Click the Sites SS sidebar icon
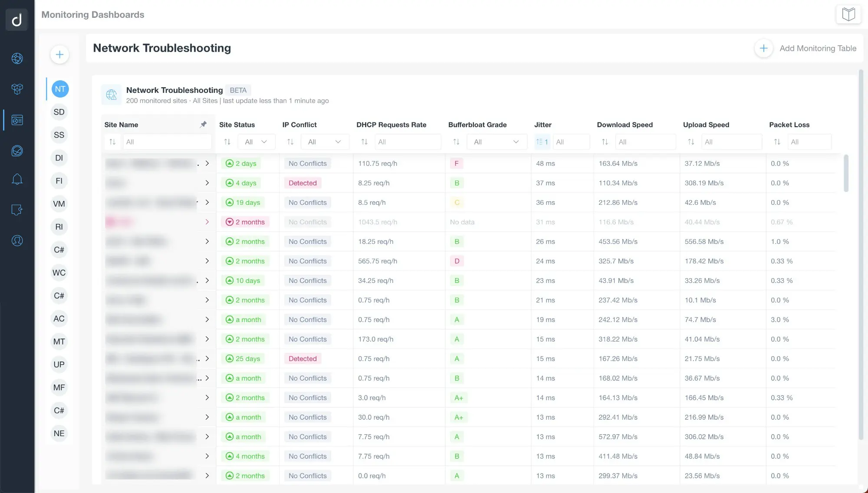The height and width of the screenshot is (493, 868). [x=59, y=135]
